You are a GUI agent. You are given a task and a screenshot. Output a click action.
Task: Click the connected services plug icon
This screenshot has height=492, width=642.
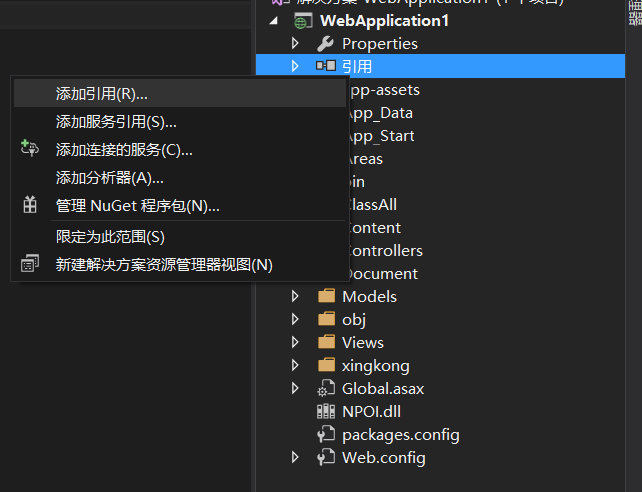(29, 148)
